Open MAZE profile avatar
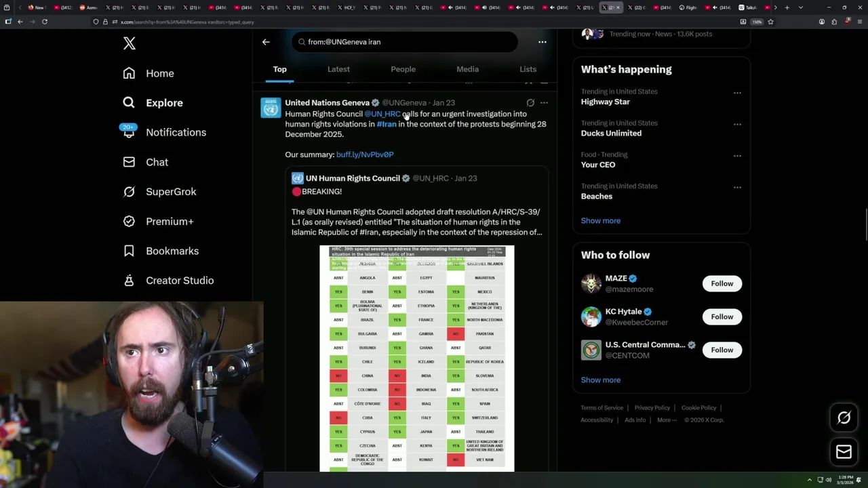Screen dimensions: 868x488 pyautogui.click(x=591, y=283)
